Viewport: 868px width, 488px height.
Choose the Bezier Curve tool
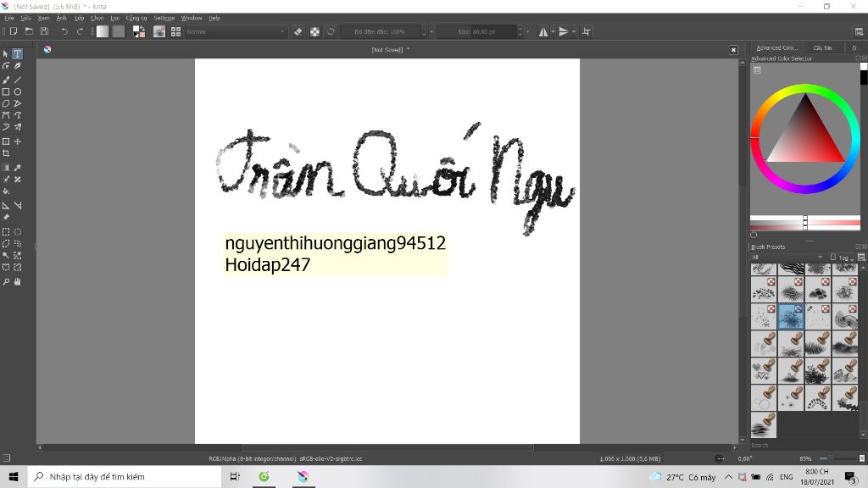[x=6, y=115]
